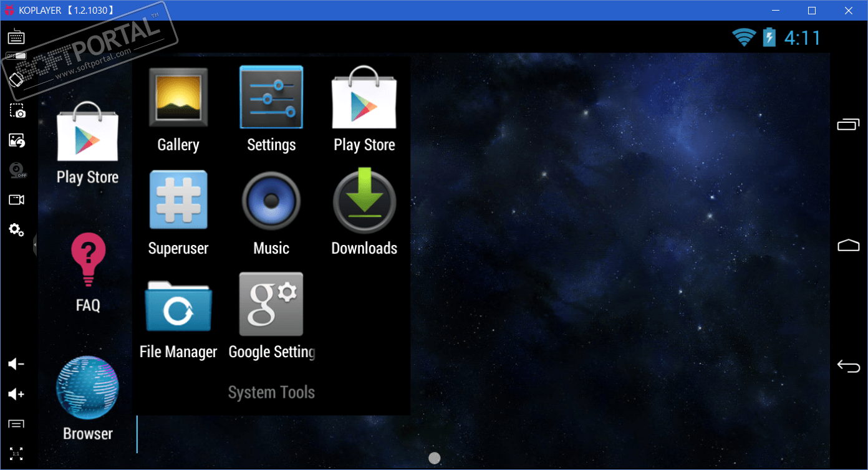The width and height of the screenshot is (868, 470).
Task: Click the KOPLAYER logo in title bar
Action: (9, 11)
